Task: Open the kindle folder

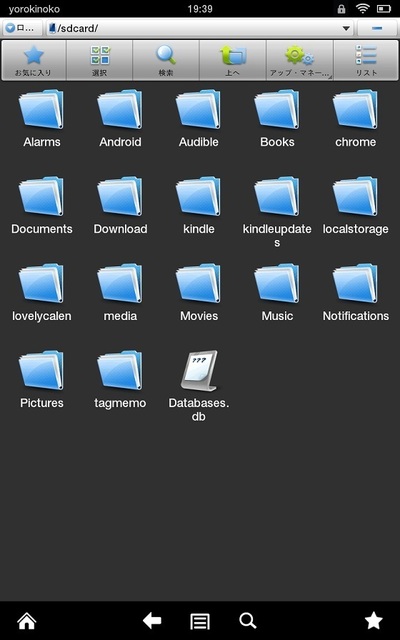Action: click(x=199, y=206)
